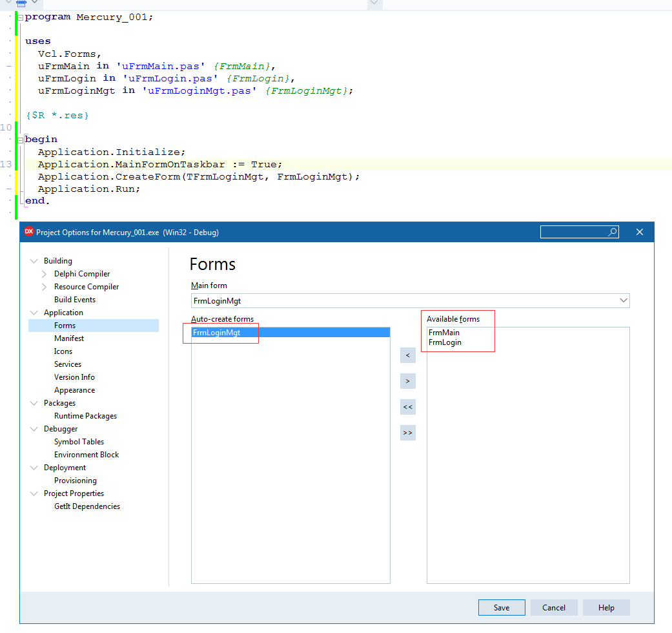Collapse the Building tree node
This screenshot has height=633, width=672.
(x=34, y=261)
